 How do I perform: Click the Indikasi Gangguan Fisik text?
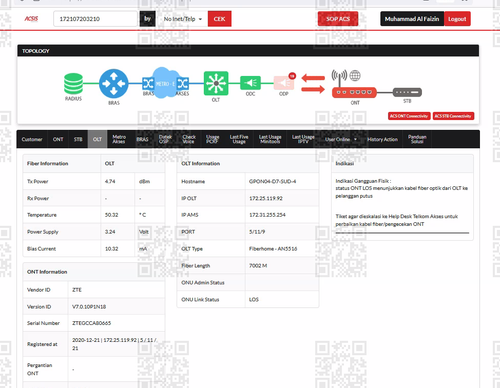363,181
